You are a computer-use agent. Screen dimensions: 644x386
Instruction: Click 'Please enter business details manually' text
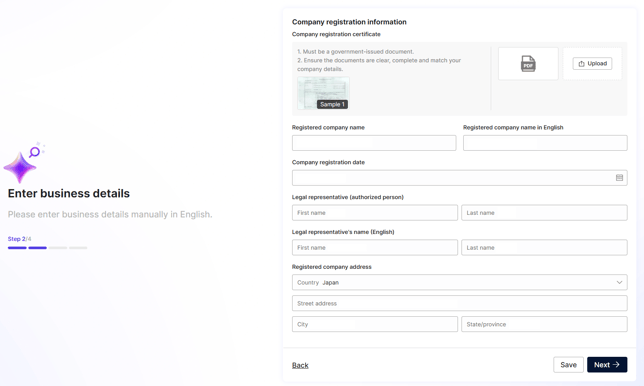[x=110, y=214]
